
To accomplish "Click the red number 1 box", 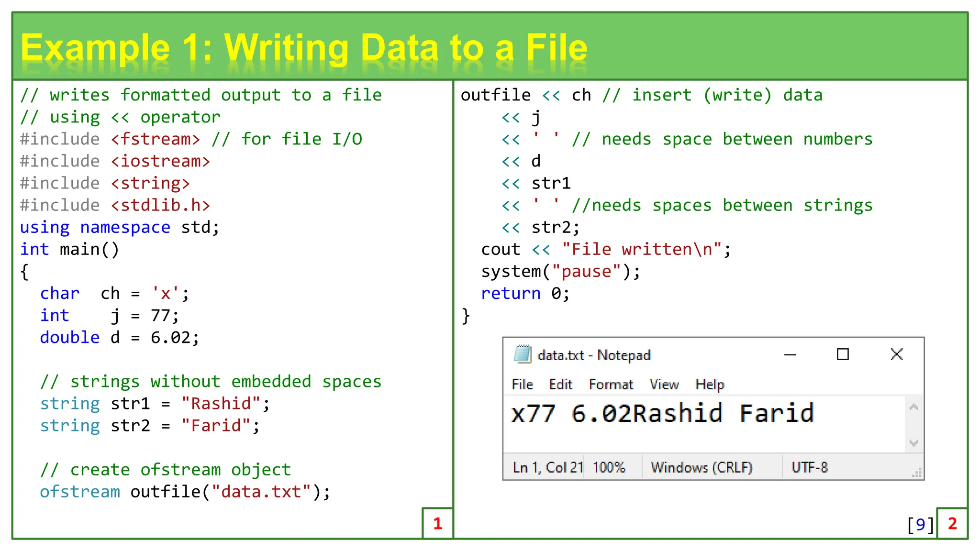I will (x=437, y=523).
